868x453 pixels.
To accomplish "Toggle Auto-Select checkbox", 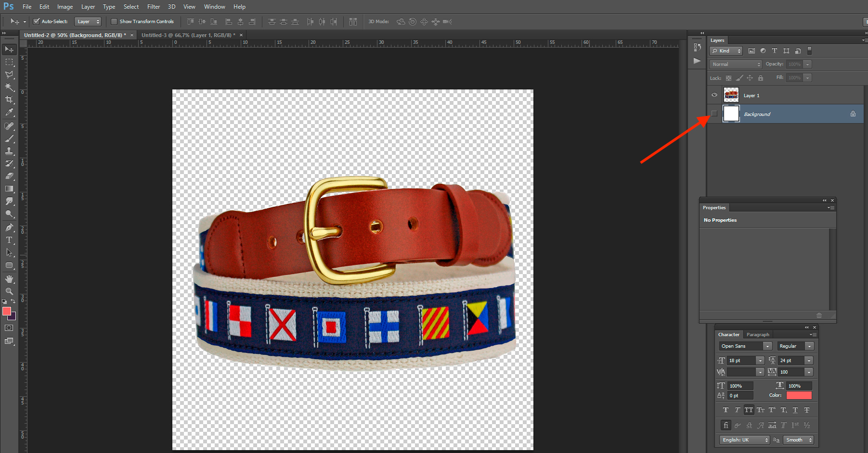I will [x=36, y=21].
